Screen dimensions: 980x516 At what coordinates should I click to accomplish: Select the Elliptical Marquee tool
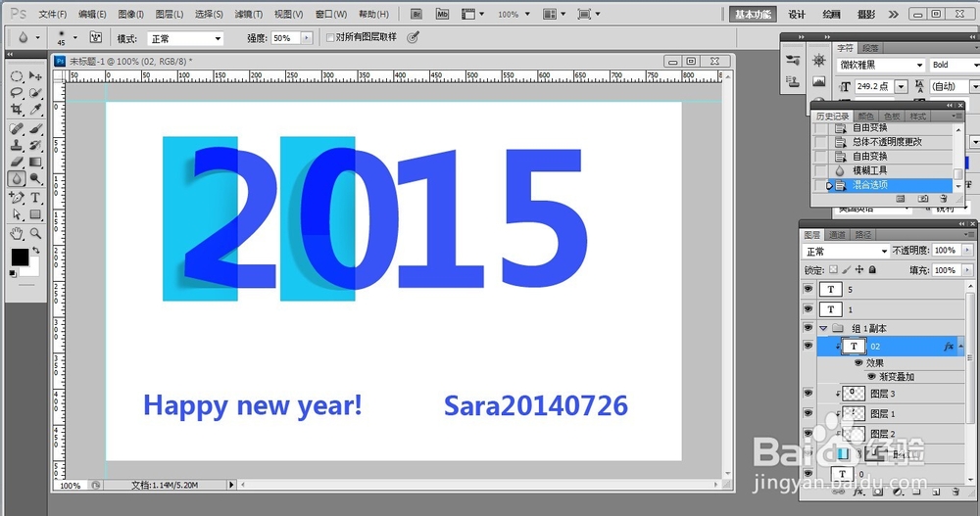pos(17,76)
